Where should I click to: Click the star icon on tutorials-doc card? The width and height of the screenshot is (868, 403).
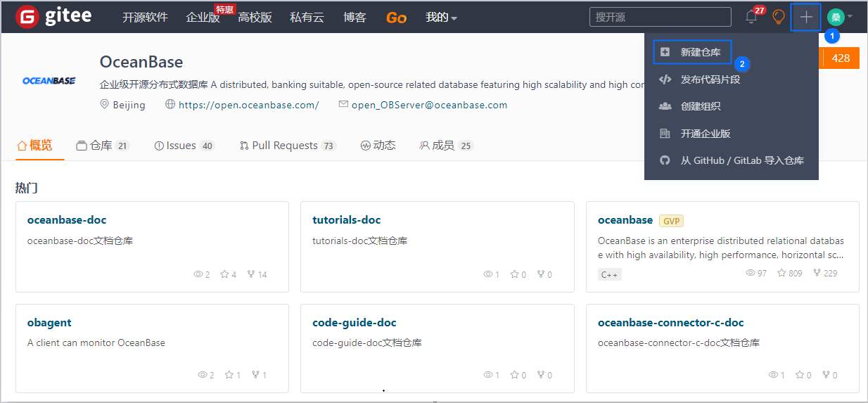(515, 274)
